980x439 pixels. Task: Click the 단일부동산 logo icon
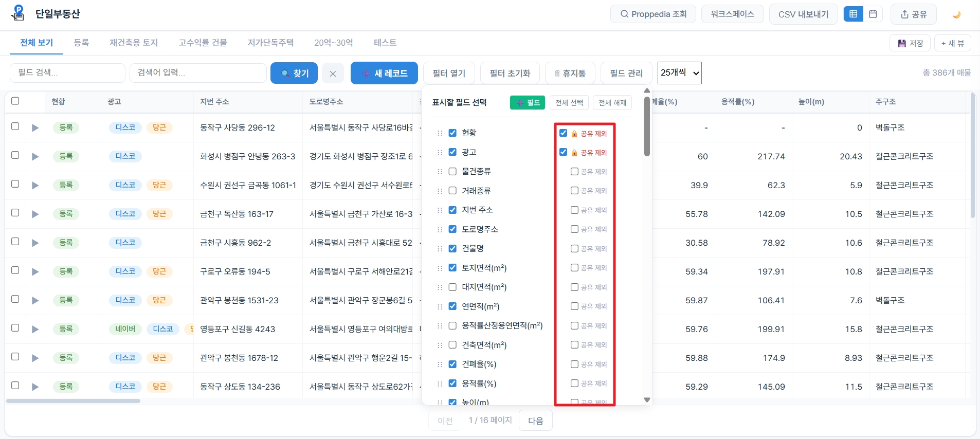(18, 13)
